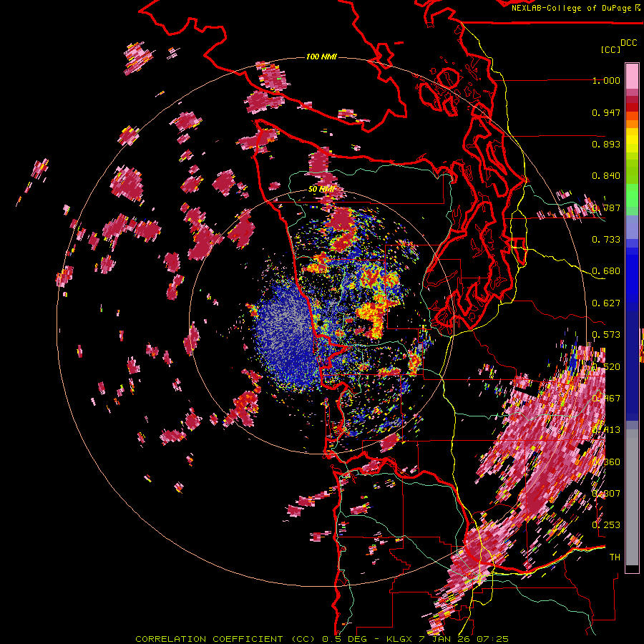The width and height of the screenshot is (644, 644).
Task: Select the 0.573 scale value
Action: click(606, 335)
